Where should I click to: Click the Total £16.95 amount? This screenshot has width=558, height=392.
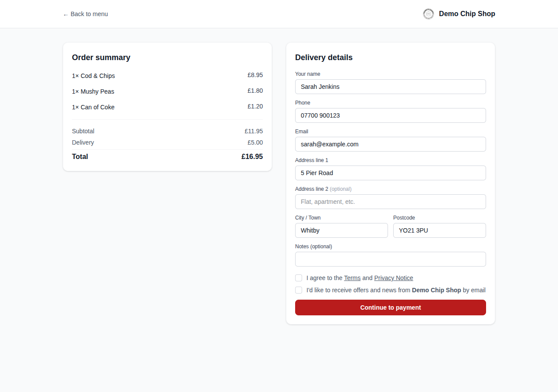(252, 156)
